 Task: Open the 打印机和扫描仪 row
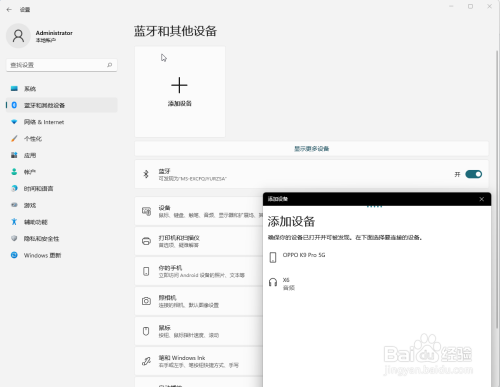click(x=199, y=241)
